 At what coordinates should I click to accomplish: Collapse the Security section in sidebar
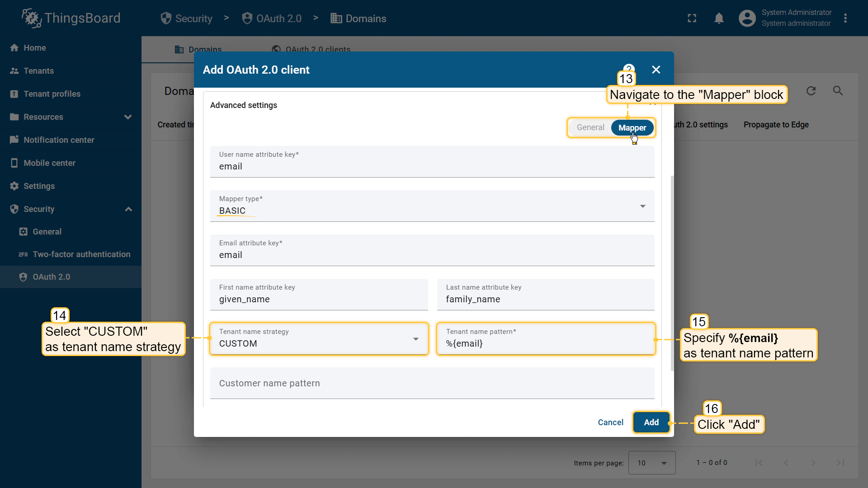click(128, 209)
